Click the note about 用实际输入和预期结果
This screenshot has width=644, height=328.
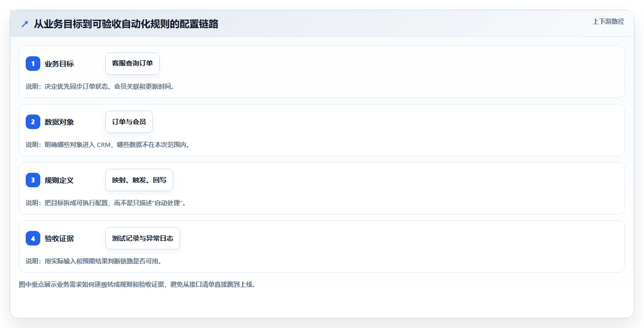point(93,261)
